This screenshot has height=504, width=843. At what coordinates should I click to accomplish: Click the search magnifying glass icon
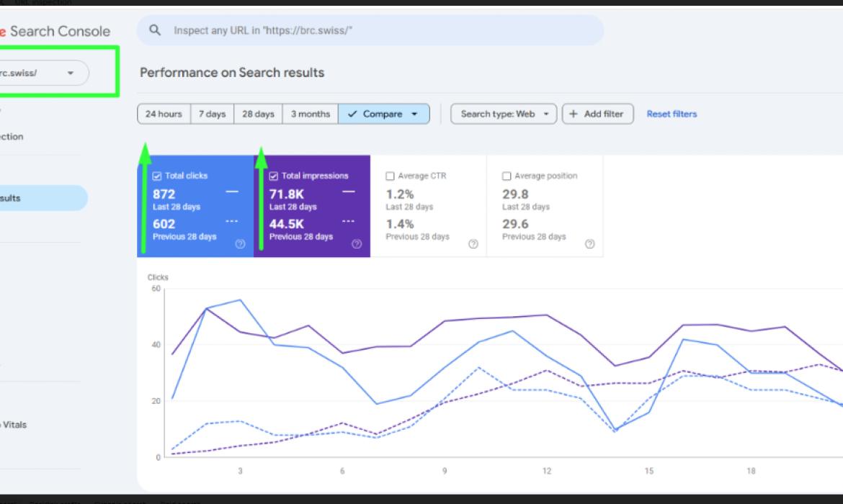click(x=155, y=30)
